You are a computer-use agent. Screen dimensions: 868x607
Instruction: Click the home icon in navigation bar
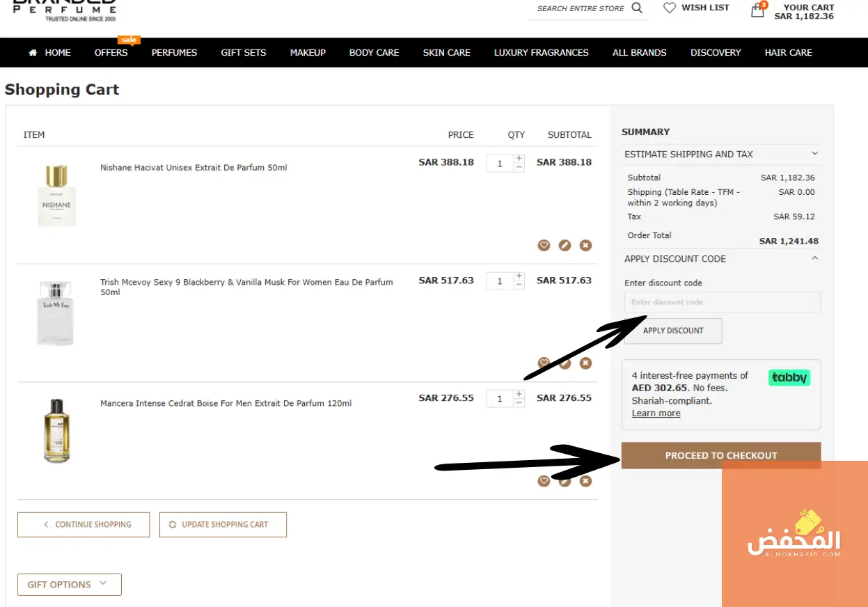pyautogui.click(x=33, y=52)
